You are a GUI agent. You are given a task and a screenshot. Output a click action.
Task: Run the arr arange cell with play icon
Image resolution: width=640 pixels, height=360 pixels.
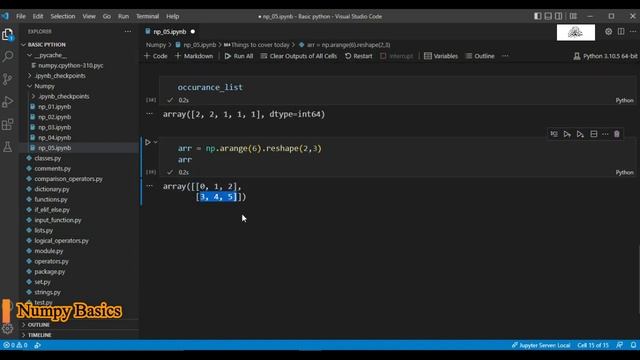click(148, 142)
